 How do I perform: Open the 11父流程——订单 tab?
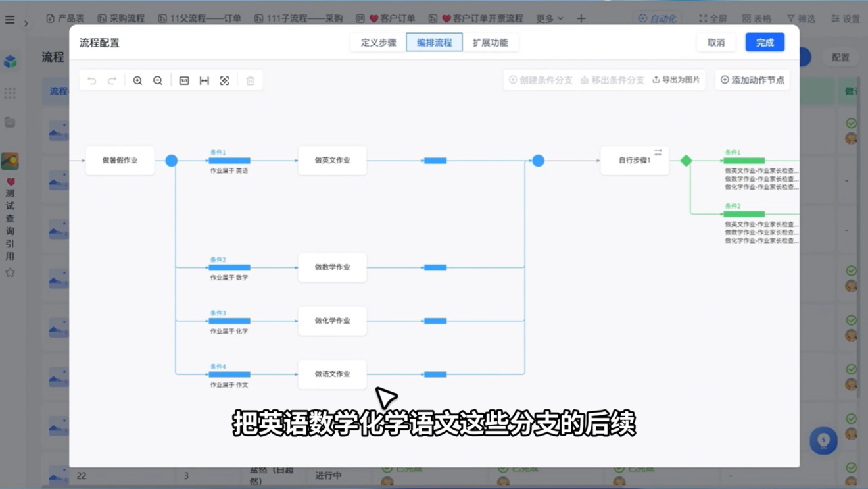tap(200, 18)
